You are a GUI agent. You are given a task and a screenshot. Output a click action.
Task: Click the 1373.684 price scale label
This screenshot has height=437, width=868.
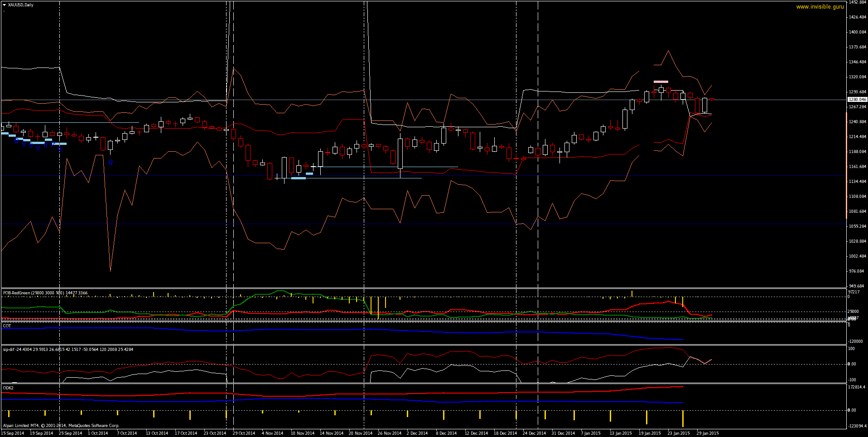tap(858, 47)
